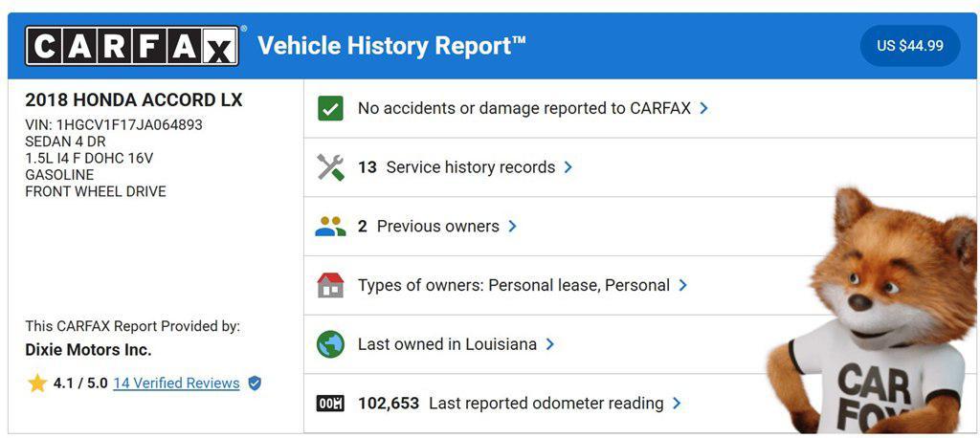Click the house icon for owner types

(x=330, y=285)
